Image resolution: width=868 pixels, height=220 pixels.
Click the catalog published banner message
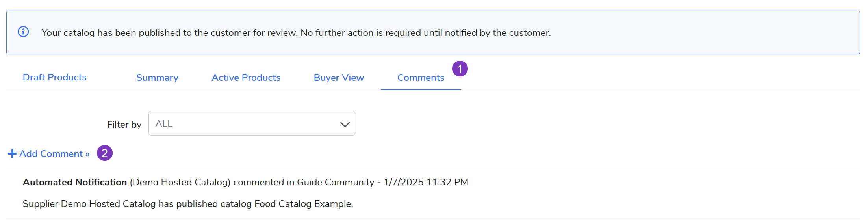tap(296, 33)
